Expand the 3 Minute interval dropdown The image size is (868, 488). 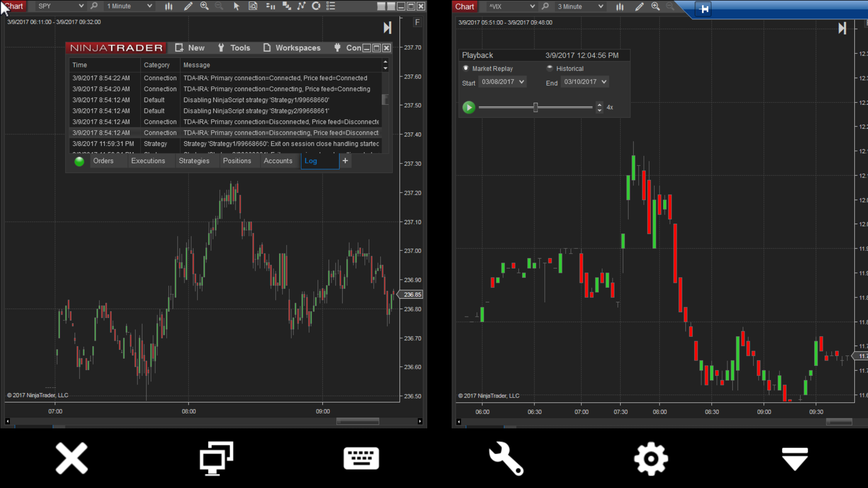click(x=580, y=7)
